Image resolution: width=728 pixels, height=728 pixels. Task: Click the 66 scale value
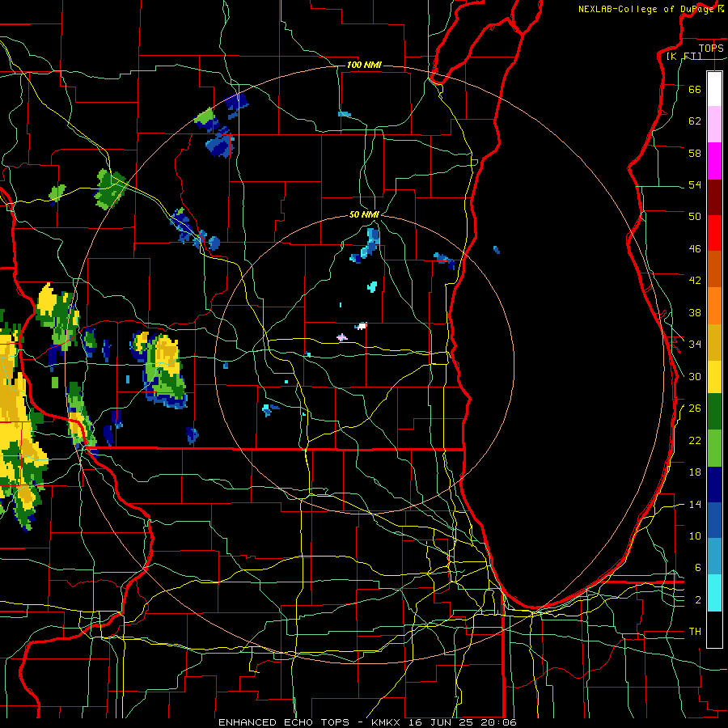pyautogui.click(x=695, y=89)
